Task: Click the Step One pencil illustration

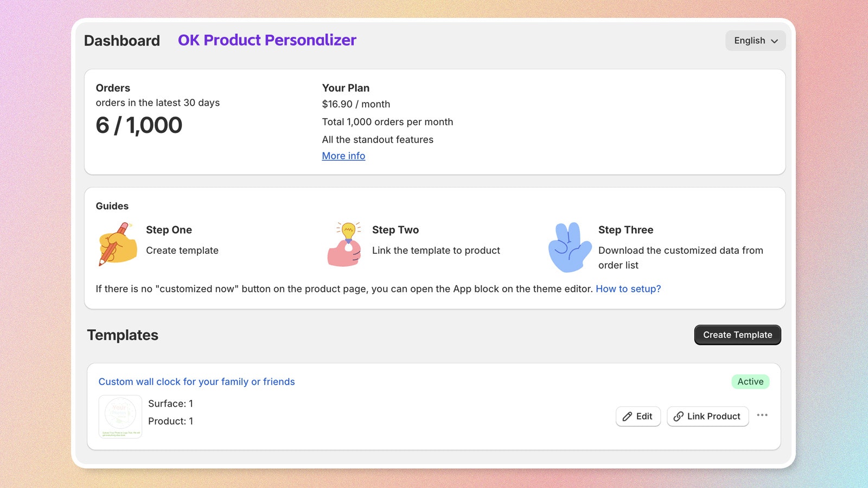Action: click(x=117, y=246)
